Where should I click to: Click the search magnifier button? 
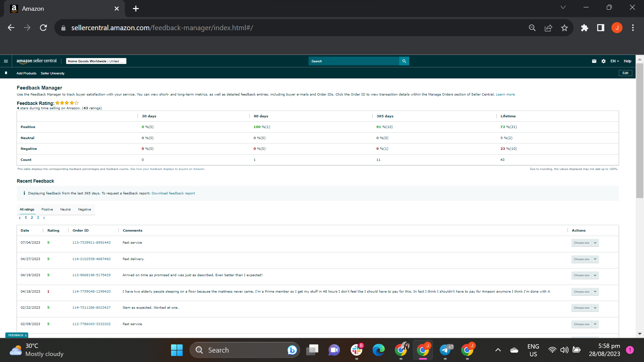[x=404, y=61]
